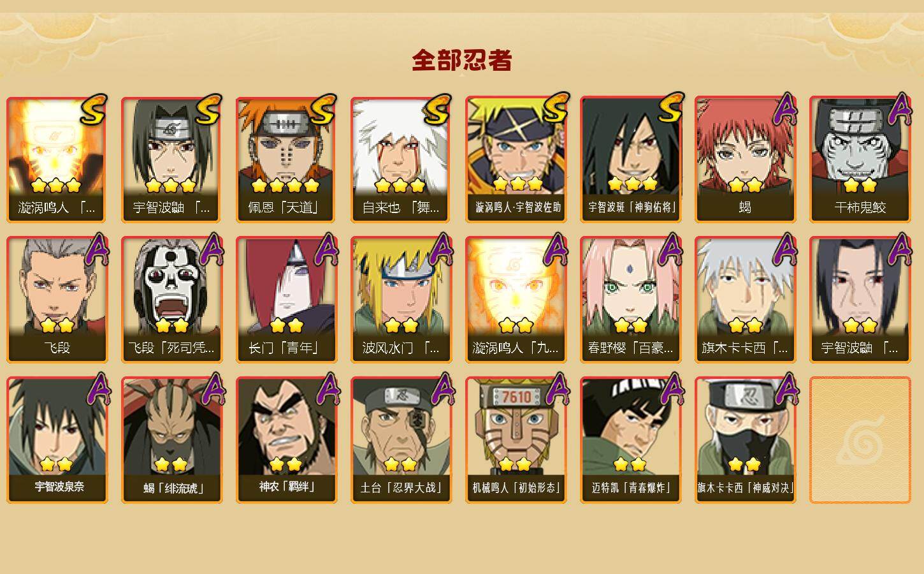This screenshot has height=574, width=924.
Task: Choose the 神农「羁绊」card
Action: [286, 440]
